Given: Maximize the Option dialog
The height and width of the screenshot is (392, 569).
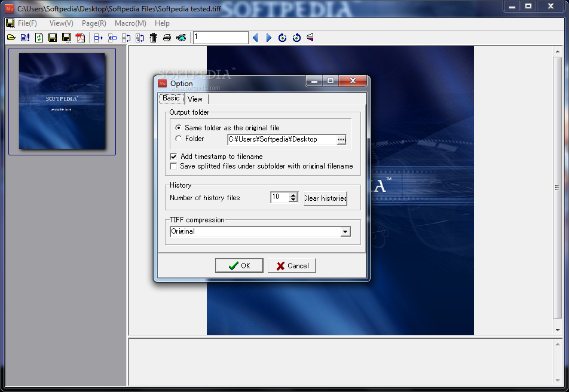Looking at the screenshot, I should pos(330,81).
